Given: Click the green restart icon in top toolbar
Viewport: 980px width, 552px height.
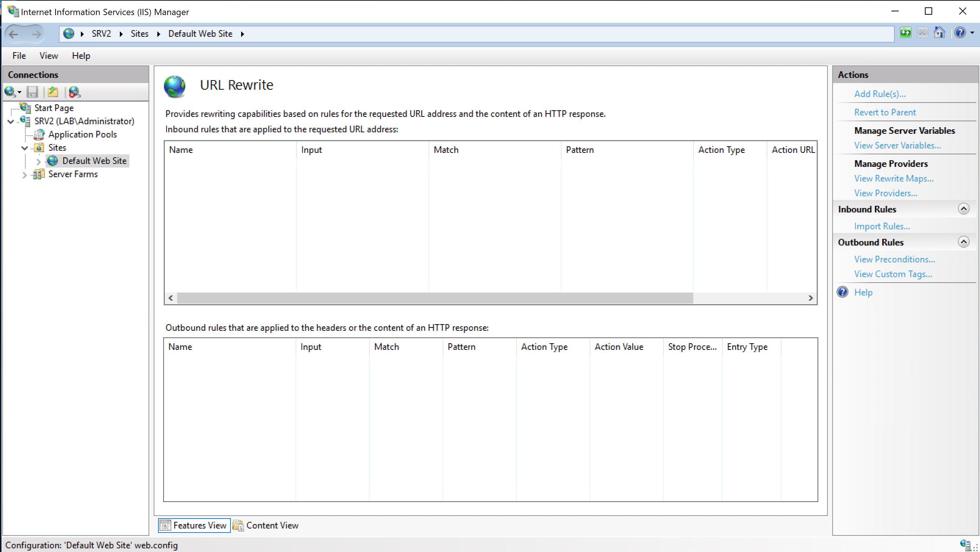Looking at the screenshot, I should (906, 33).
